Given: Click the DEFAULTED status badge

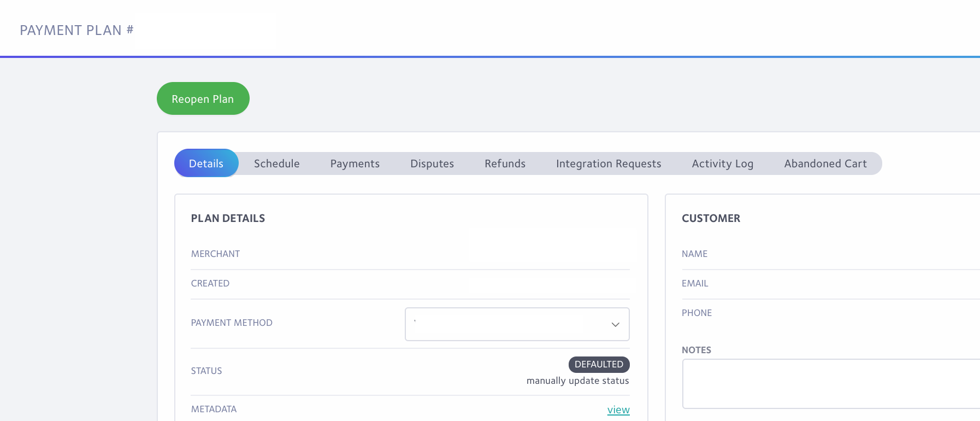Looking at the screenshot, I should coord(599,364).
